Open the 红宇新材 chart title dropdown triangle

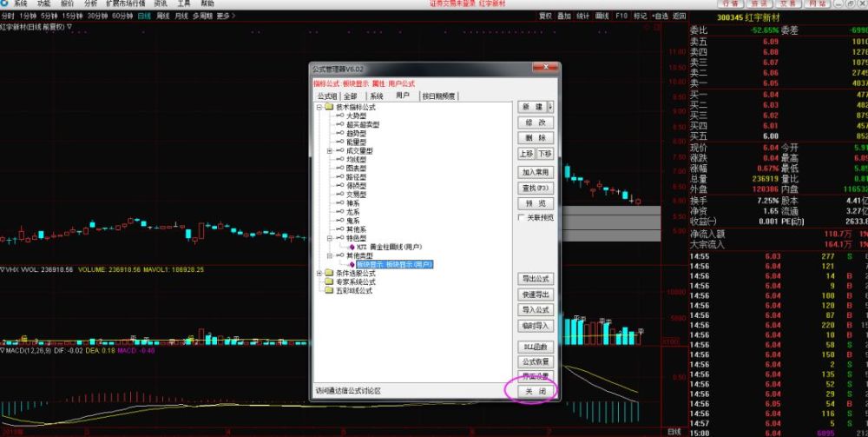(69, 26)
